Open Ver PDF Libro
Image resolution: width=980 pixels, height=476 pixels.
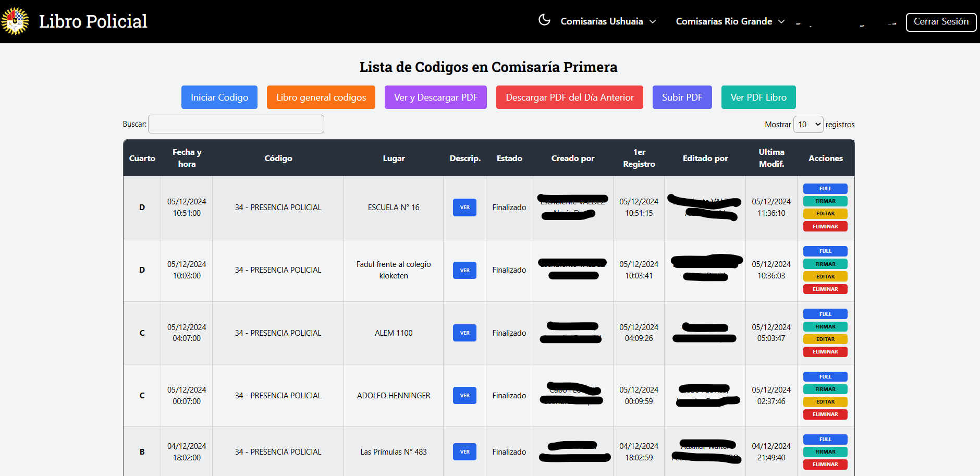(758, 97)
